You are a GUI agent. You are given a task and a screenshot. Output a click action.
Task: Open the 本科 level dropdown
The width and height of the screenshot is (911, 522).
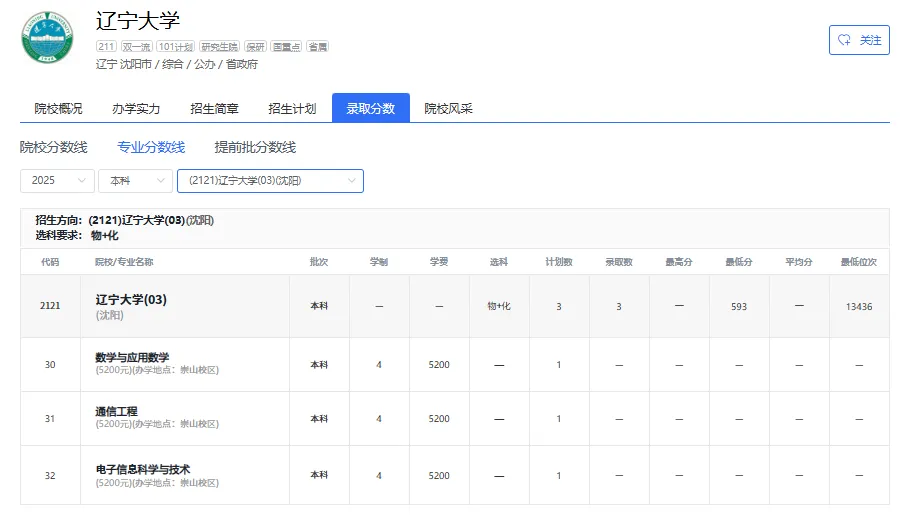click(x=135, y=181)
